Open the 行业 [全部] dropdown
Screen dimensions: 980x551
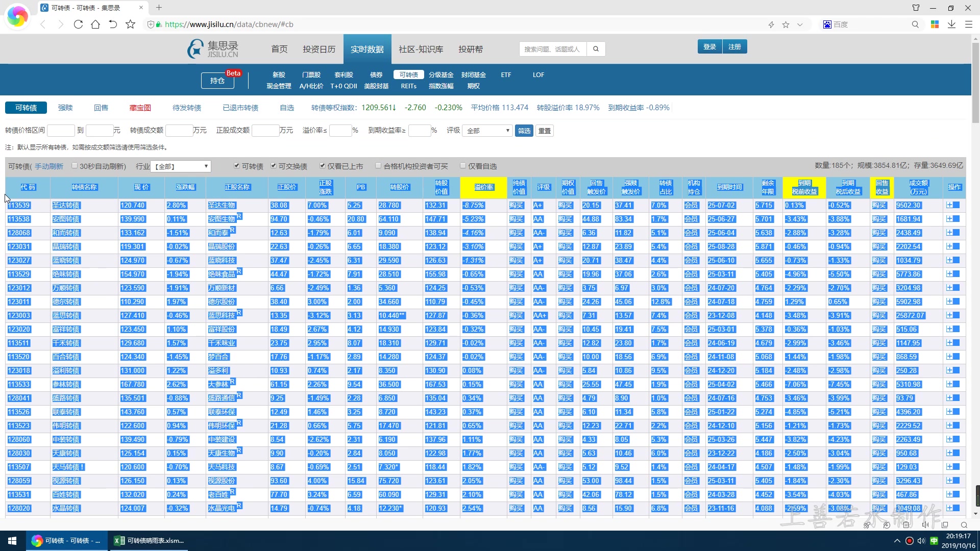point(182,166)
